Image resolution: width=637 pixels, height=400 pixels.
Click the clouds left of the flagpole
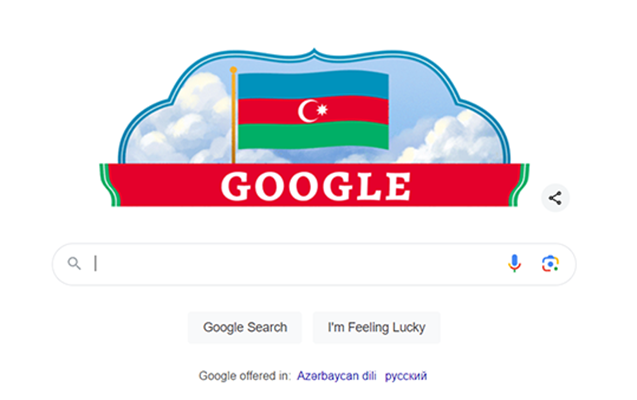pos(179,122)
